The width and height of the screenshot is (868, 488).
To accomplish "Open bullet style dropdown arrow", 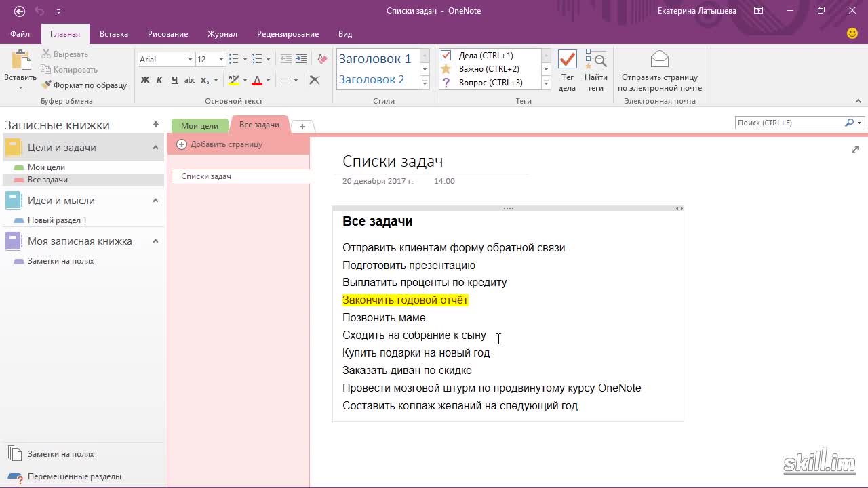I will (245, 60).
